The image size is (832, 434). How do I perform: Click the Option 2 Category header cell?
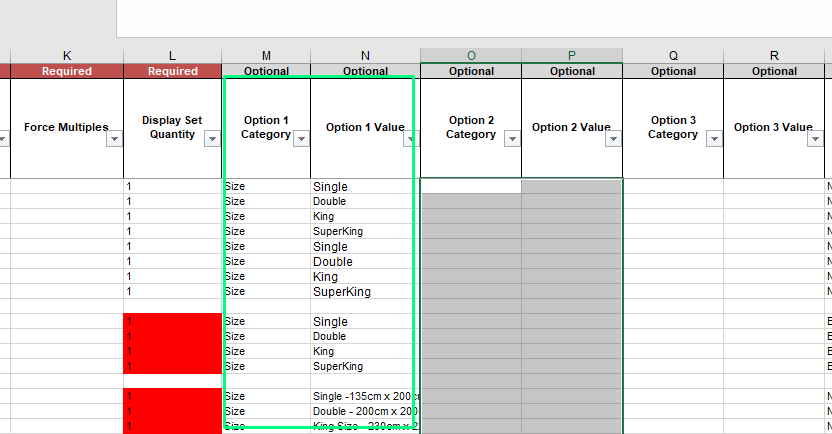[471, 128]
